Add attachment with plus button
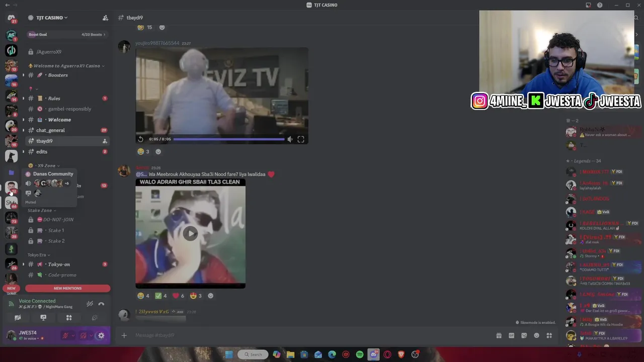Screen dimensions: 644x362 [x=124, y=335]
